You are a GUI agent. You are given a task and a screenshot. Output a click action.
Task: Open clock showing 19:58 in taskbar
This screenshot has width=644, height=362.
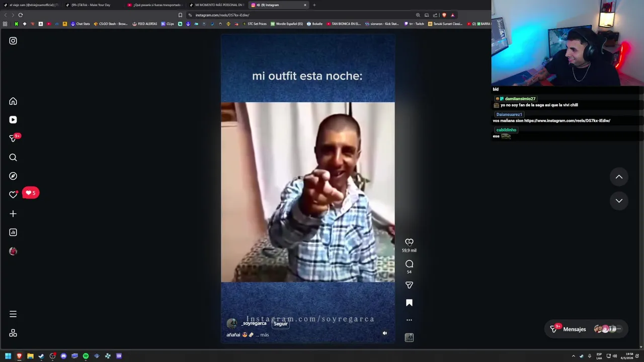click(629, 356)
